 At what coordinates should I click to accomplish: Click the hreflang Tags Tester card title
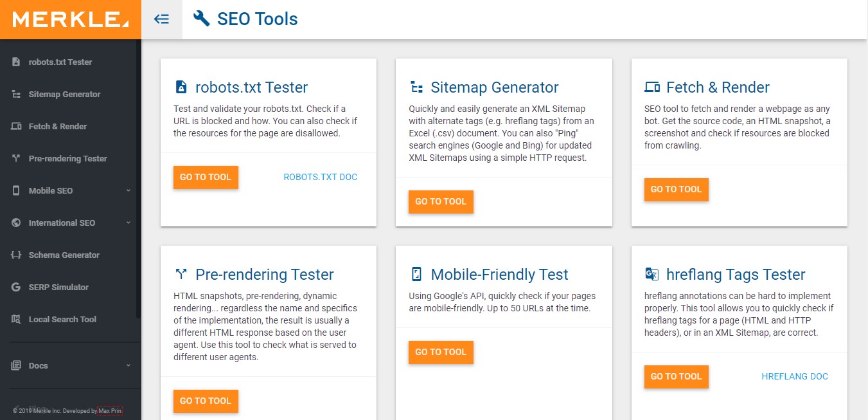(x=736, y=275)
